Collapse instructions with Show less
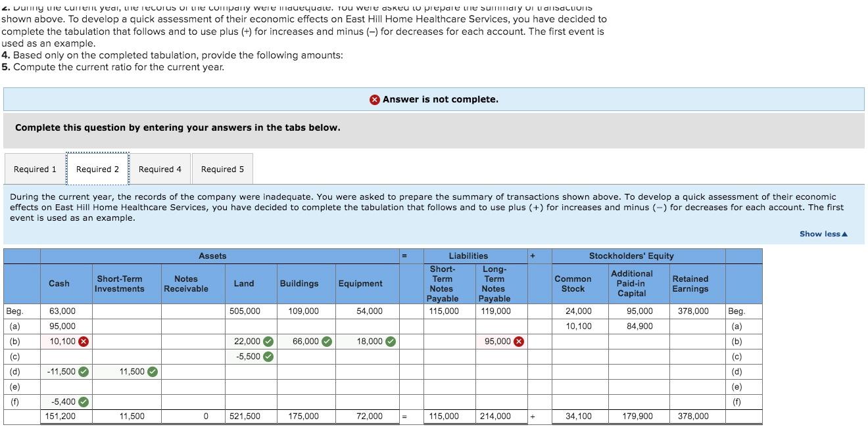This screenshot has width=868, height=427. click(x=823, y=234)
